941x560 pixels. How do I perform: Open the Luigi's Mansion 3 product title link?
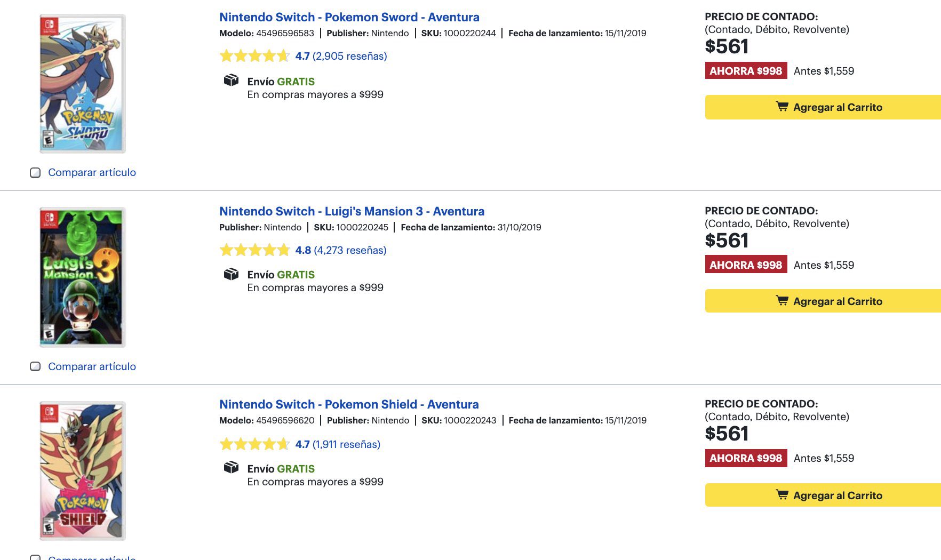(352, 211)
